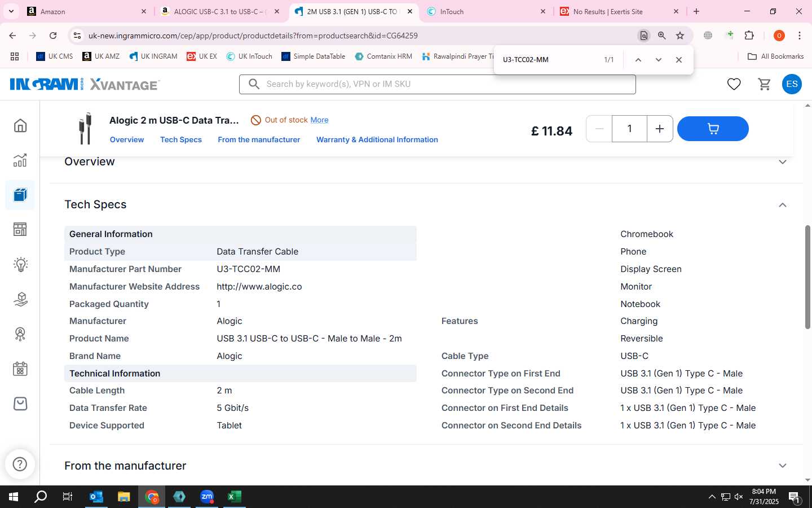Open Warranty & Additional Information tab
812x508 pixels.
(x=377, y=140)
